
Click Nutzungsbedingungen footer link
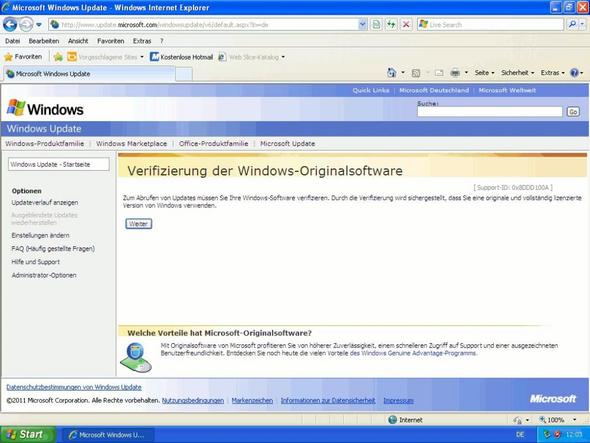pos(193,401)
